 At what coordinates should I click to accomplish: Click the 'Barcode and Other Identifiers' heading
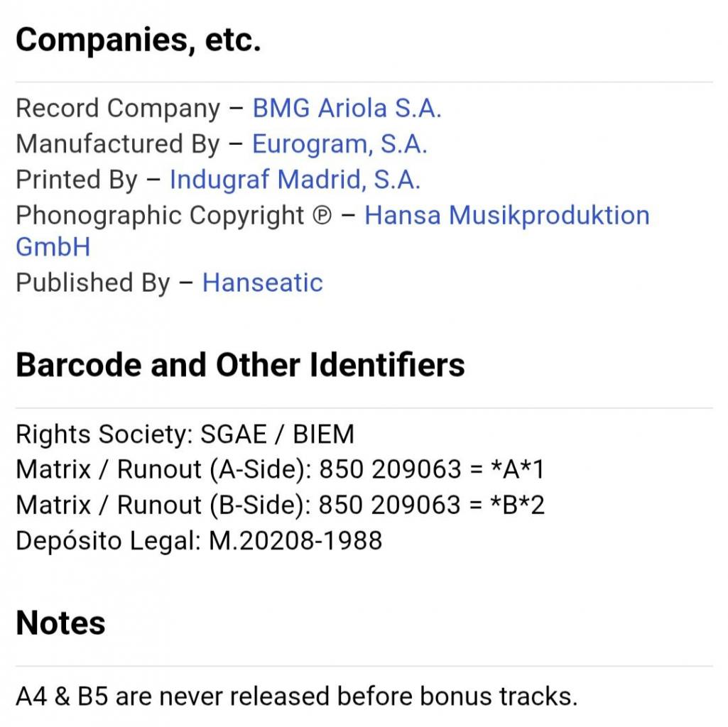pyautogui.click(x=240, y=365)
